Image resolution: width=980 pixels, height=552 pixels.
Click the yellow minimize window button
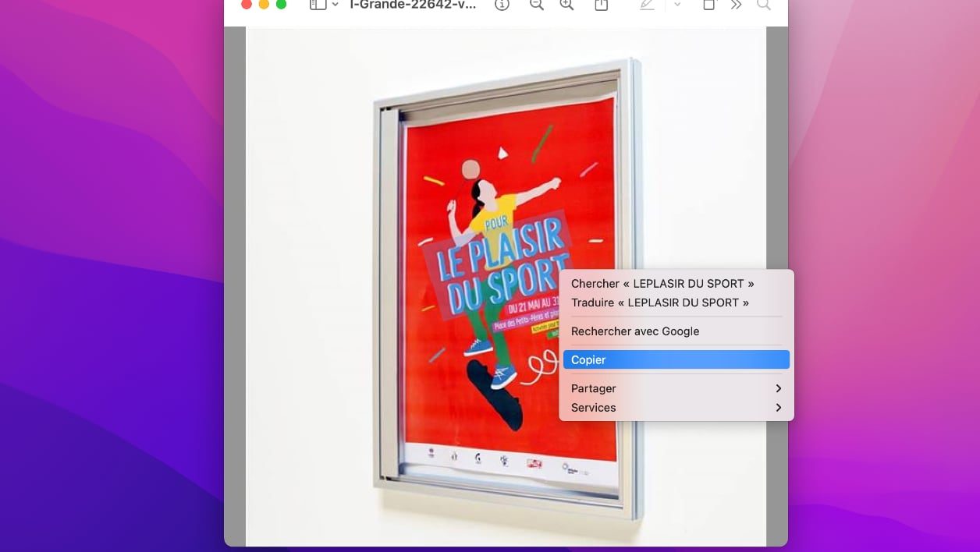(x=264, y=4)
